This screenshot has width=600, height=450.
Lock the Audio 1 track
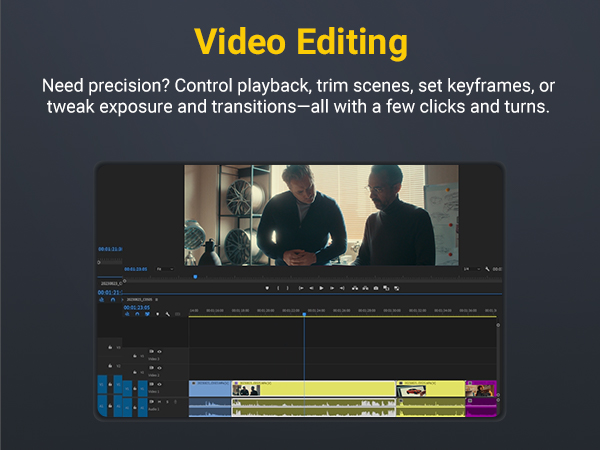135,408
